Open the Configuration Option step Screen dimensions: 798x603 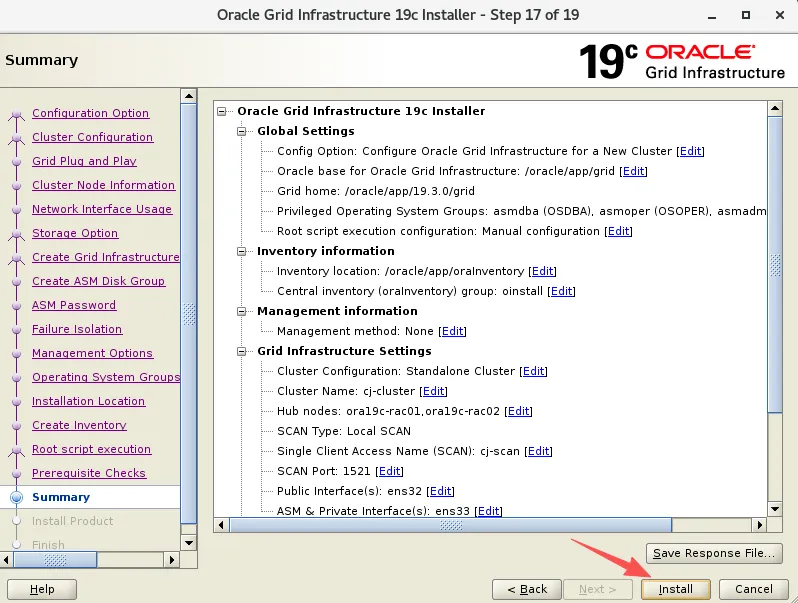(91, 113)
